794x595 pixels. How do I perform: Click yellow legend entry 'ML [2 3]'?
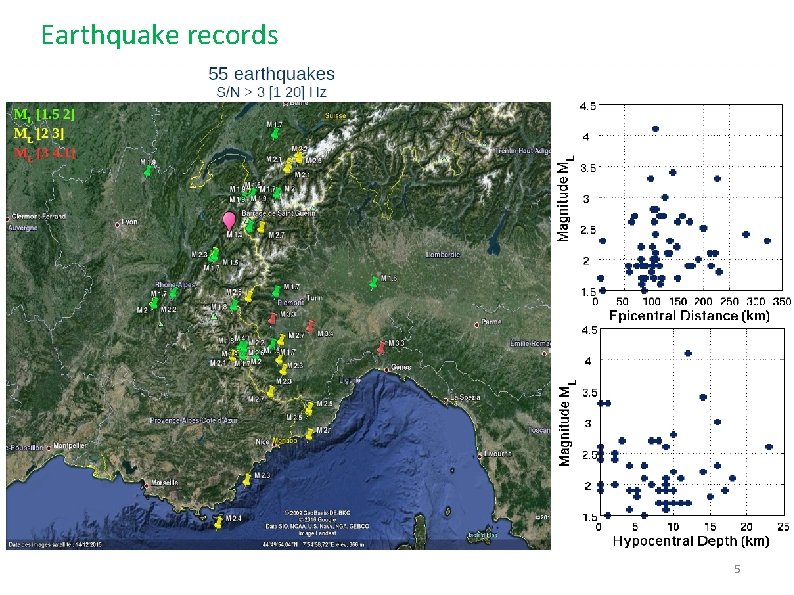tap(39, 134)
